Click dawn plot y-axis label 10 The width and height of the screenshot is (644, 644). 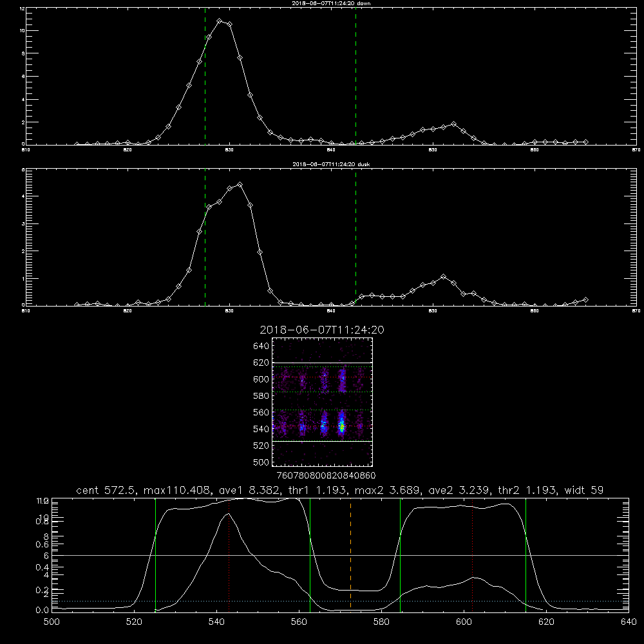click(21, 31)
